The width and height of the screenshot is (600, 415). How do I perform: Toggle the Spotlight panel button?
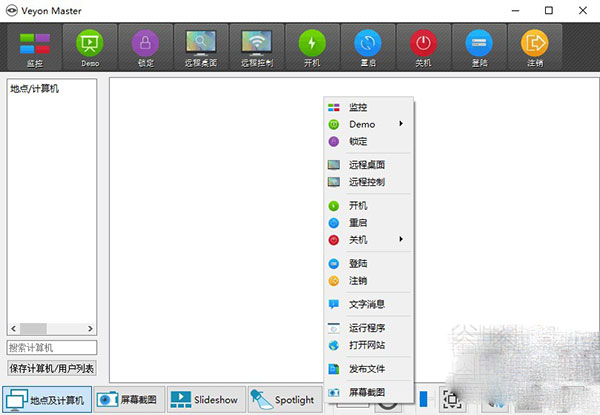click(x=285, y=400)
